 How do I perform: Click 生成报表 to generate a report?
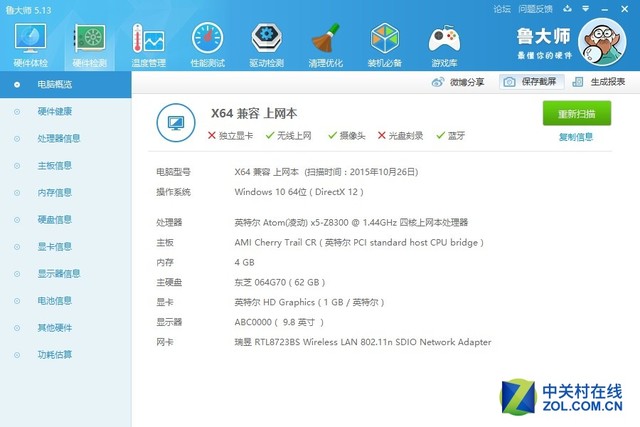pyautogui.click(x=601, y=82)
